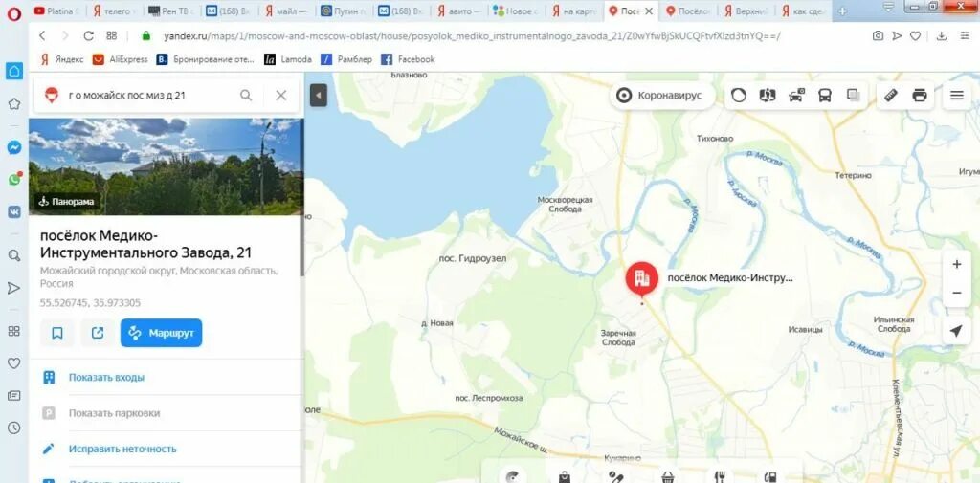
Task: Open the AliExpress bookmark
Action: [x=120, y=59]
